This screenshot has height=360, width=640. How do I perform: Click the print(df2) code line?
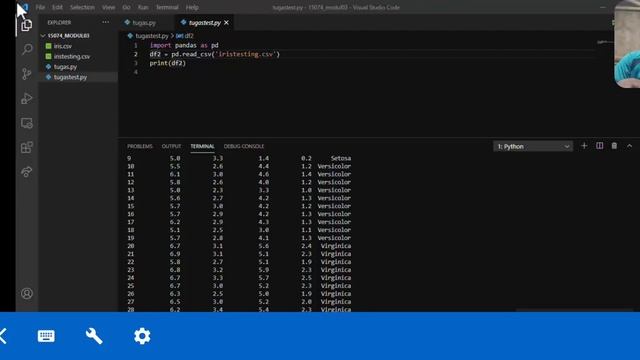pyautogui.click(x=167, y=63)
